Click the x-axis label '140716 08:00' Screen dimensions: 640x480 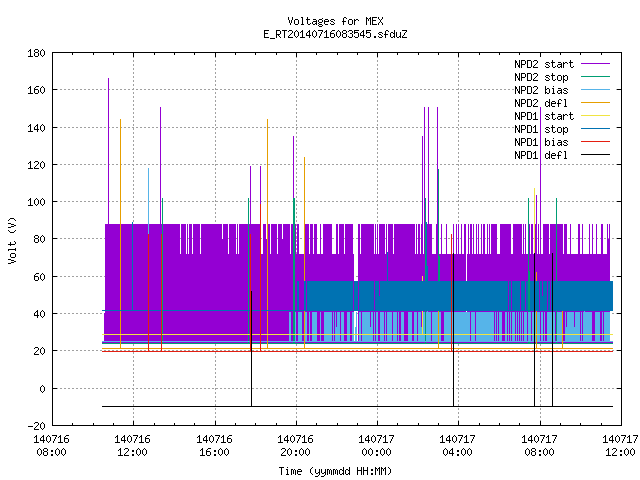[51, 446]
